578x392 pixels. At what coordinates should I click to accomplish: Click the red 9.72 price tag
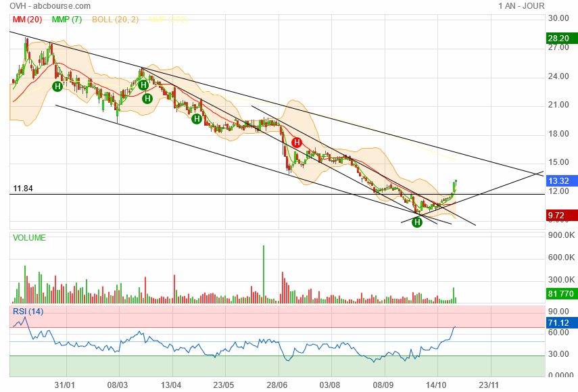(562, 215)
